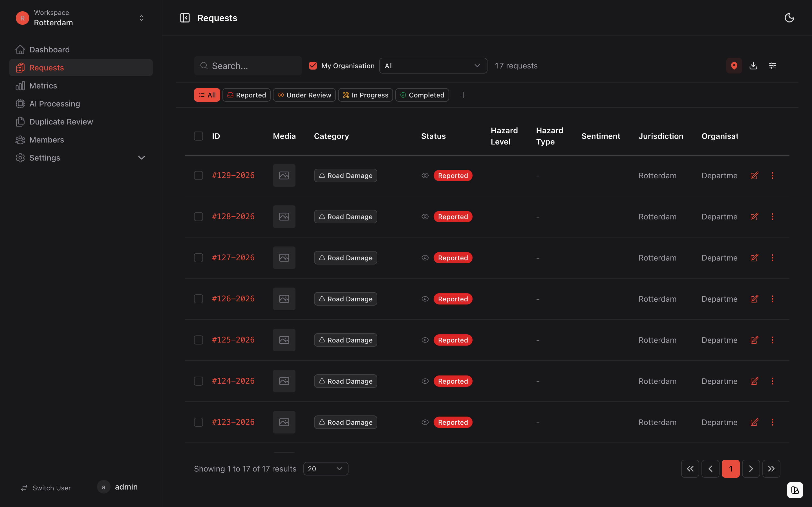812x507 pixels.
Task: Click the plus icon to add status filter
Action: coord(464,95)
